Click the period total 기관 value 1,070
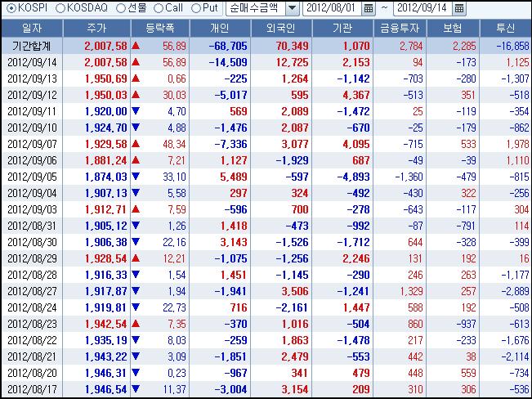532x399 pixels. tap(356, 46)
